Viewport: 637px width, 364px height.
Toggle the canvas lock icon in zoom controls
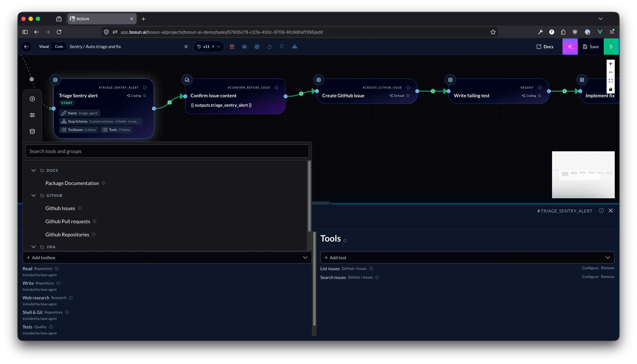pos(611,89)
